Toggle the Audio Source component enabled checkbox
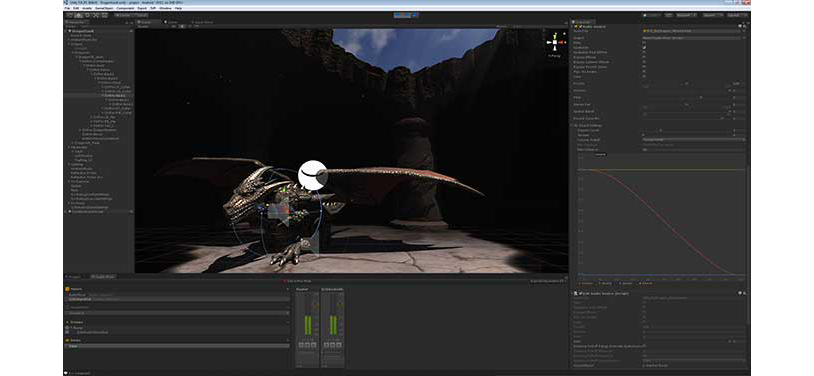814x376 pixels. tap(580, 26)
